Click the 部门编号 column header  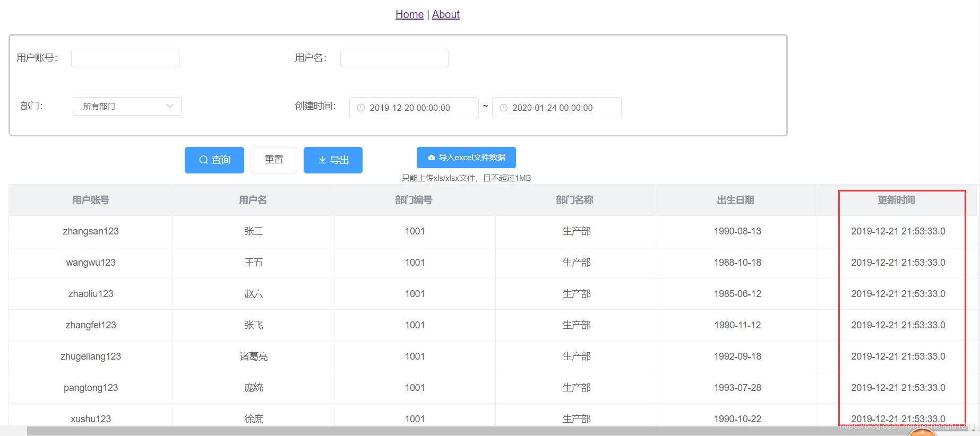pos(414,200)
